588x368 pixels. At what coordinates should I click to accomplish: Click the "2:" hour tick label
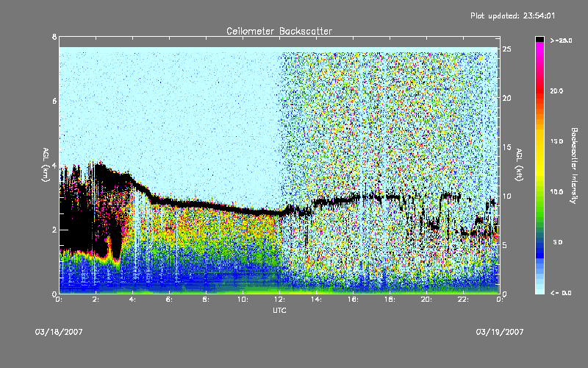coord(96,300)
